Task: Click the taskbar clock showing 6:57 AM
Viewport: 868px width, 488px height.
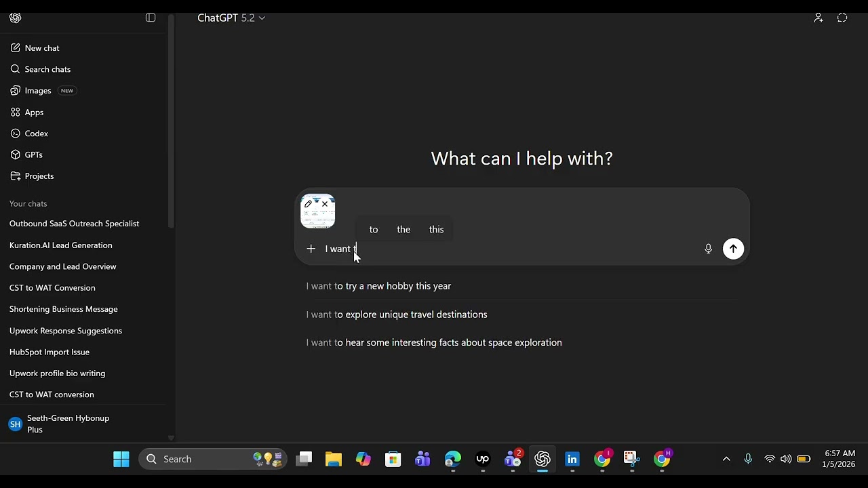Action: click(840, 460)
